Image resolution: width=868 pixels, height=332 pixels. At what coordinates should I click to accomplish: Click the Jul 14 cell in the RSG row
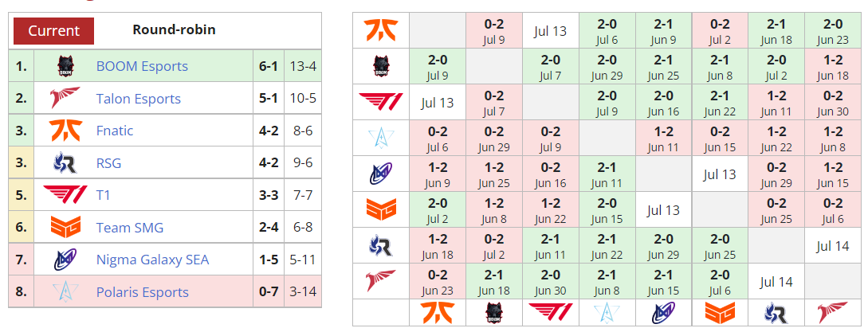tap(832, 246)
